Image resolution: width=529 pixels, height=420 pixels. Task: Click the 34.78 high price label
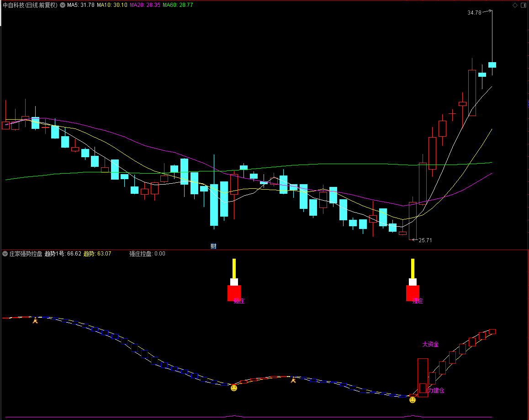click(x=474, y=13)
